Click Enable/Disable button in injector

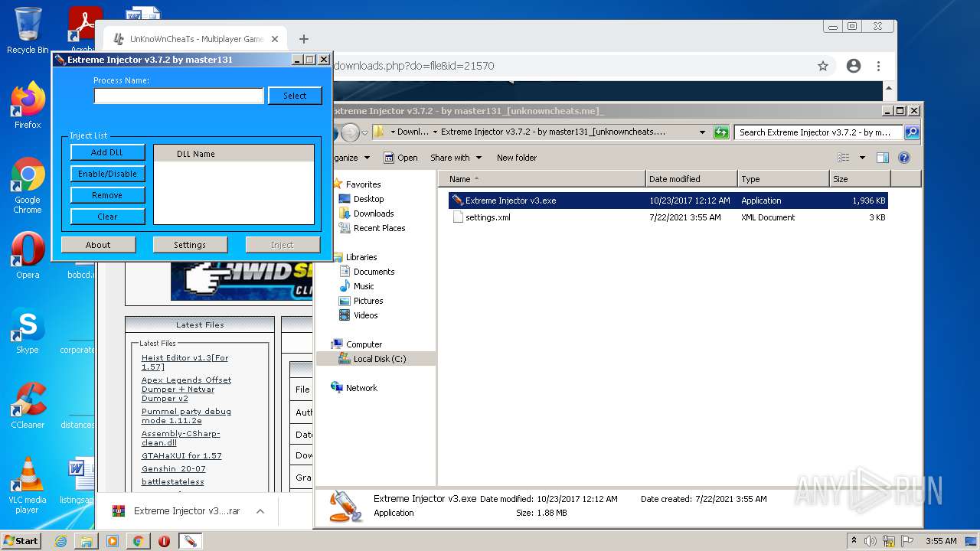107,174
